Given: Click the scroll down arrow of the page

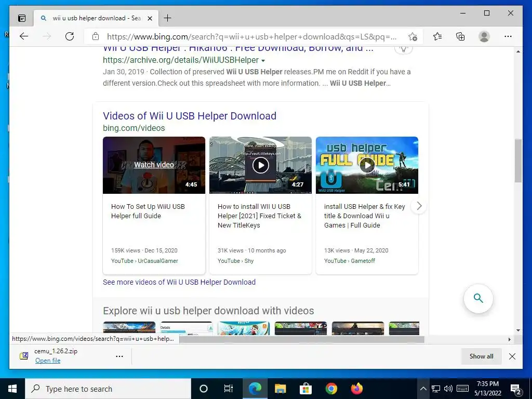Looking at the screenshot, I should click(518, 330).
